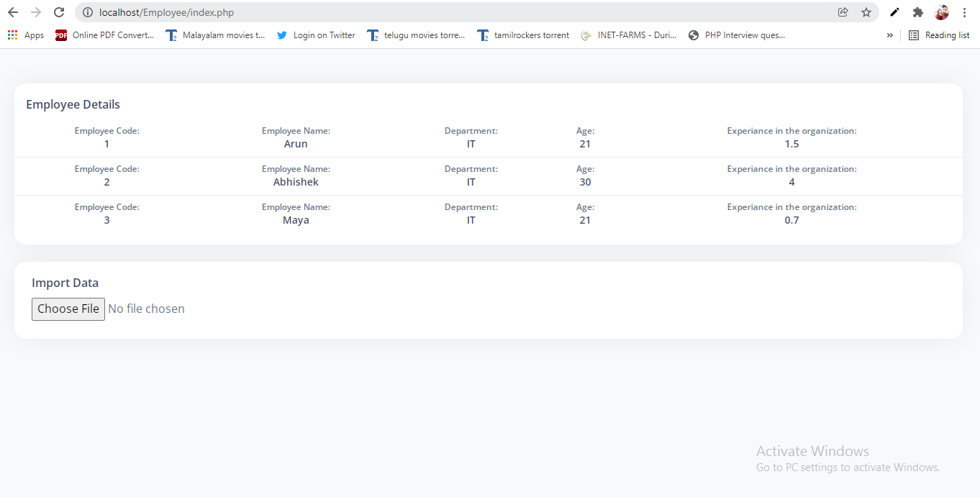
Task: Click the experience value 1.5
Action: click(791, 144)
